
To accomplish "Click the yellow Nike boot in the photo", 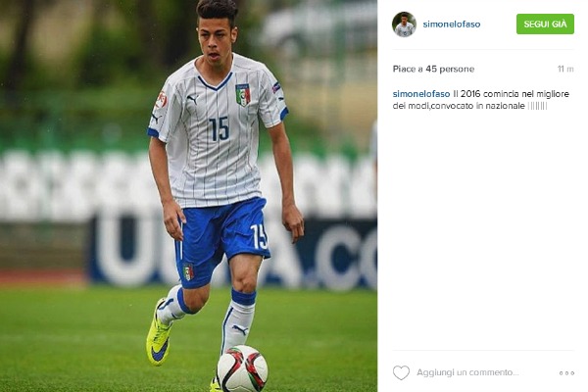I will pos(158,332).
